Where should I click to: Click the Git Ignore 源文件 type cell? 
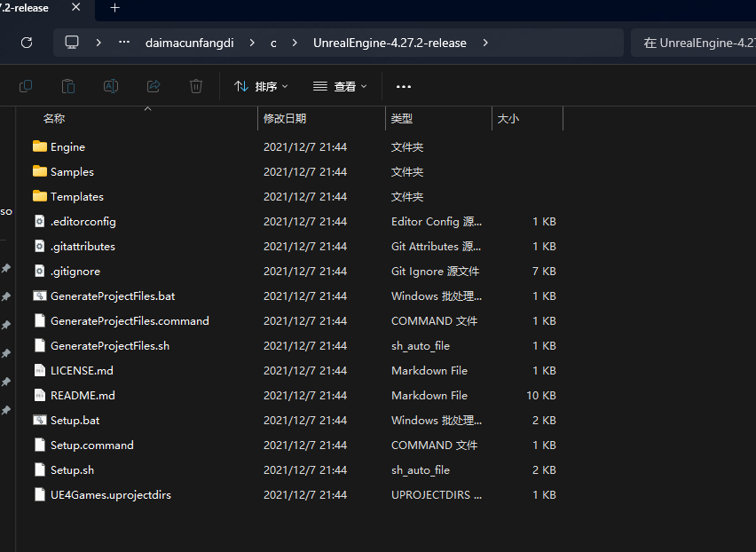coord(435,272)
